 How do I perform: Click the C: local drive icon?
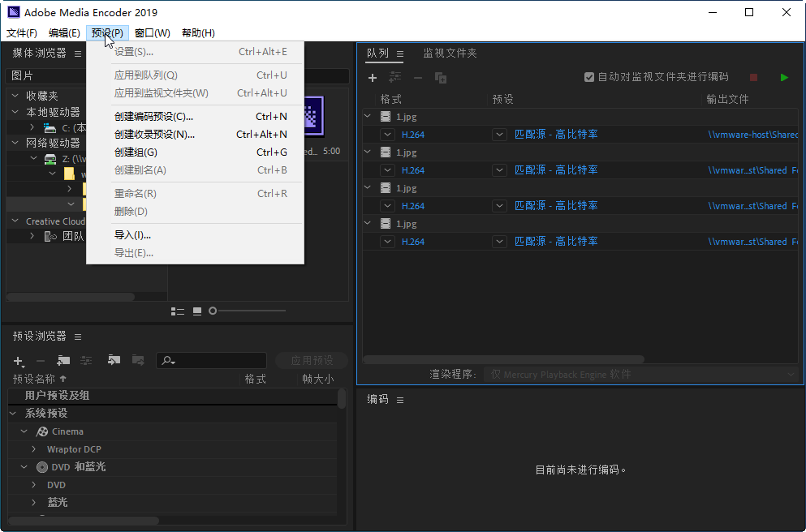(x=50, y=127)
